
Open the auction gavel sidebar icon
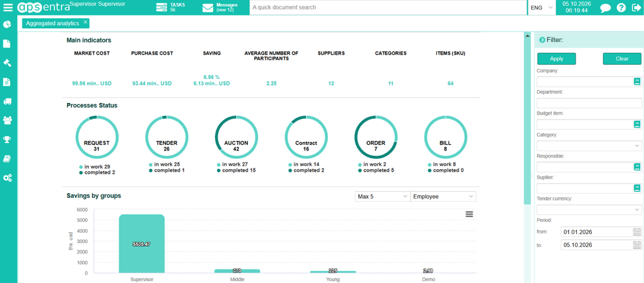(7, 63)
